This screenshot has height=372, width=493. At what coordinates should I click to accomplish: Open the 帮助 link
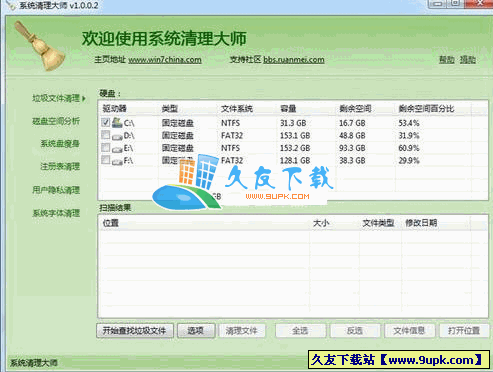coord(447,60)
